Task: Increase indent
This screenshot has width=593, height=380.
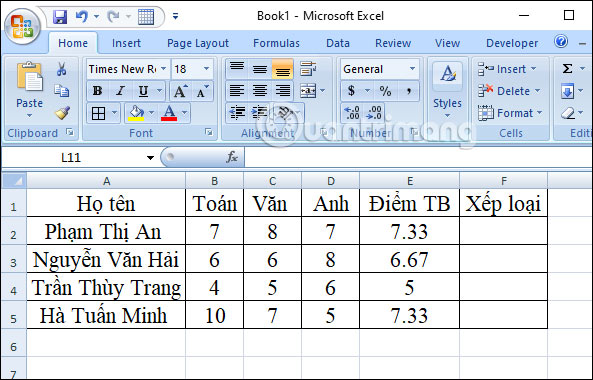Action: [x=260, y=113]
